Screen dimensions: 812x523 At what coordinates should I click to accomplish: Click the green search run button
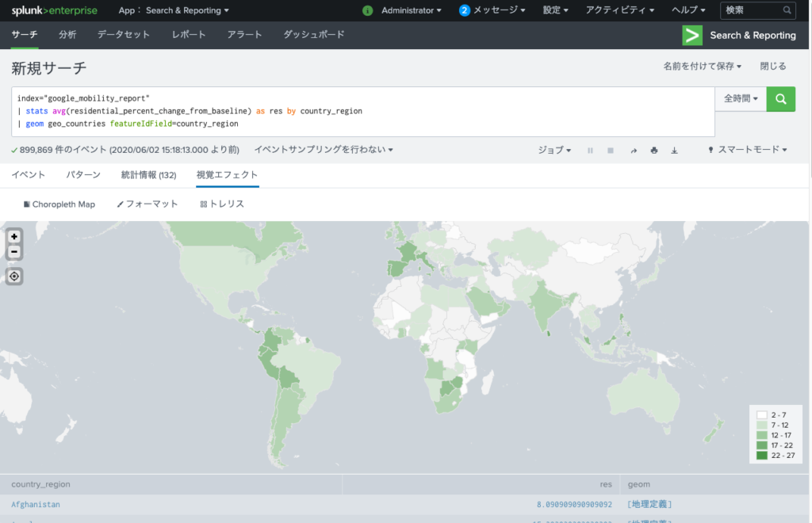[x=780, y=99]
